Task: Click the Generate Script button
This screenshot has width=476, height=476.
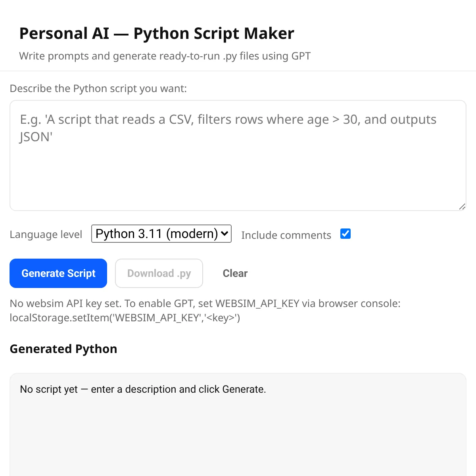Action: tap(58, 273)
